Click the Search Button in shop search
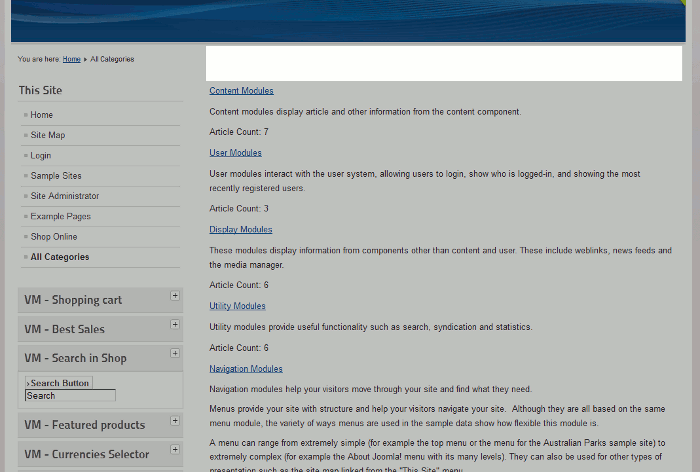The width and height of the screenshot is (700, 472). (59, 383)
